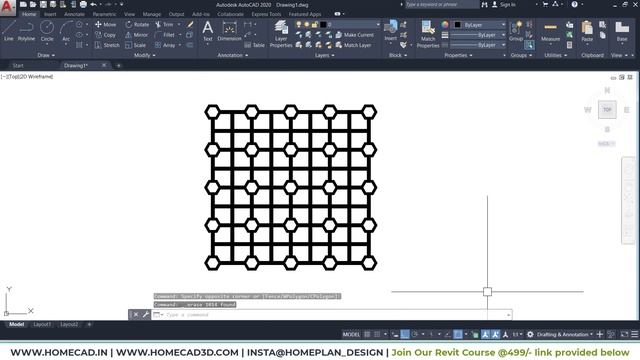This screenshot has width=640, height=360.
Task: Switch to the Manage ribbon tab
Action: click(x=152, y=14)
